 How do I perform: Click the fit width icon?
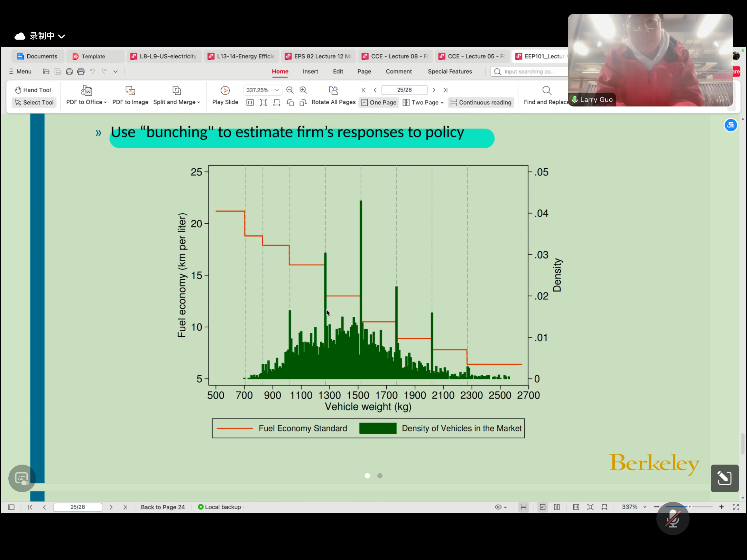[x=277, y=102]
